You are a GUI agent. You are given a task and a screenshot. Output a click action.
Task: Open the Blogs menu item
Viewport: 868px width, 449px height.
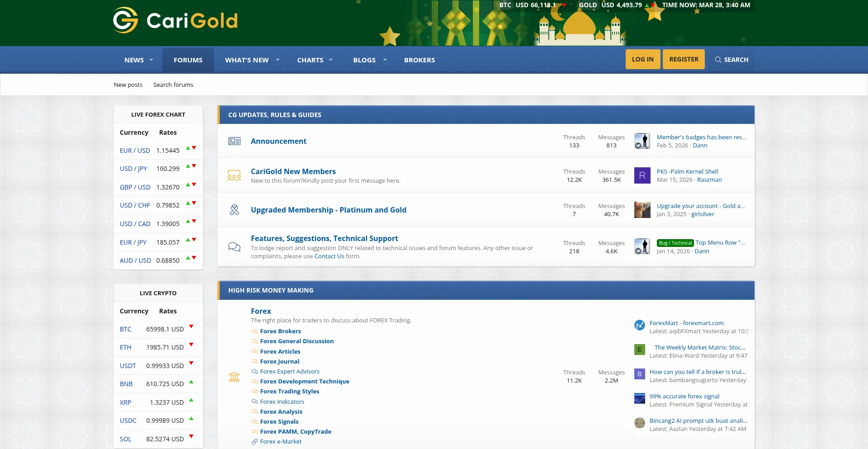click(364, 60)
